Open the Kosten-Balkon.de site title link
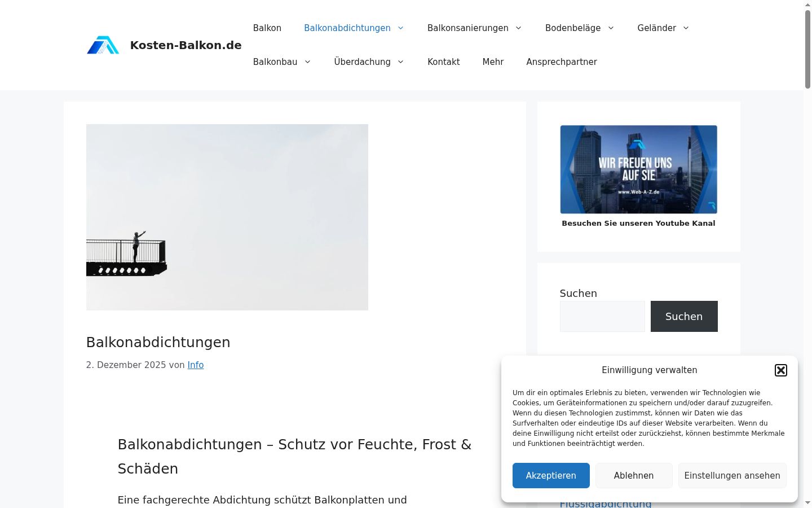The width and height of the screenshot is (812, 508). tap(186, 45)
